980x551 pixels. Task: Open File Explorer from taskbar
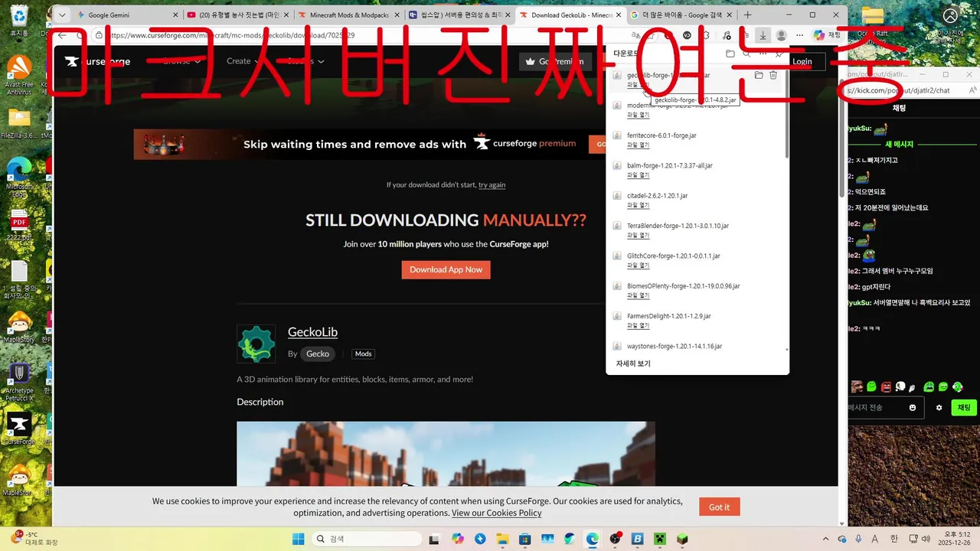click(502, 539)
